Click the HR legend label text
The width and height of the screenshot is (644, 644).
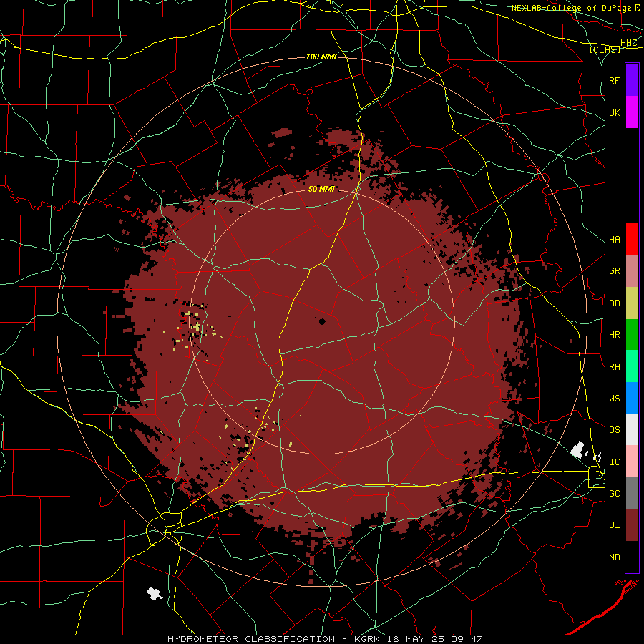[x=614, y=335]
